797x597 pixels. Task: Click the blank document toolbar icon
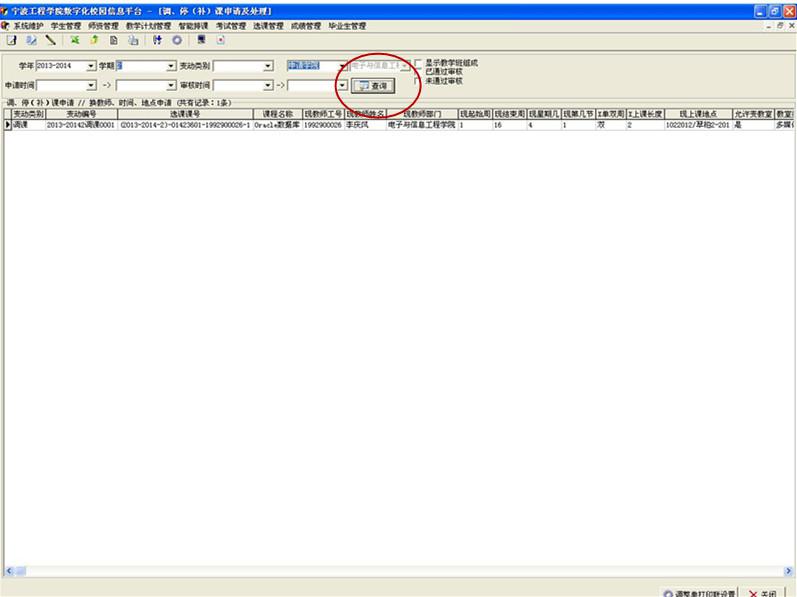point(113,40)
